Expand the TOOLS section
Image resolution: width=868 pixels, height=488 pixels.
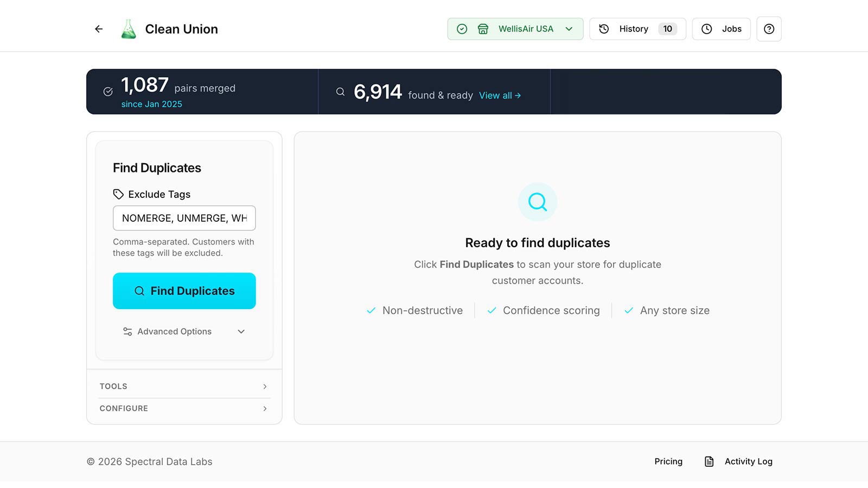pyautogui.click(x=184, y=387)
